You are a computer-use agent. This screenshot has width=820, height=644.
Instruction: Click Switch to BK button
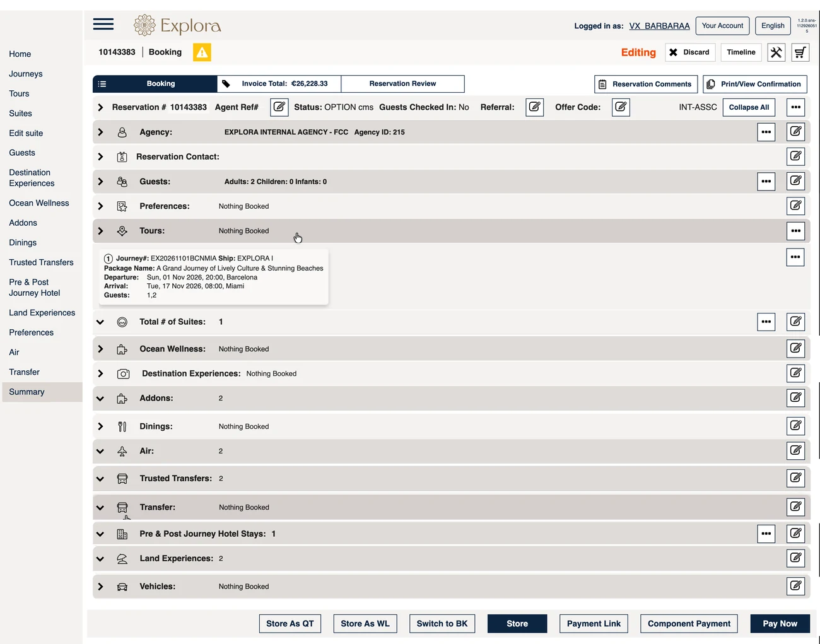(442, 624)
